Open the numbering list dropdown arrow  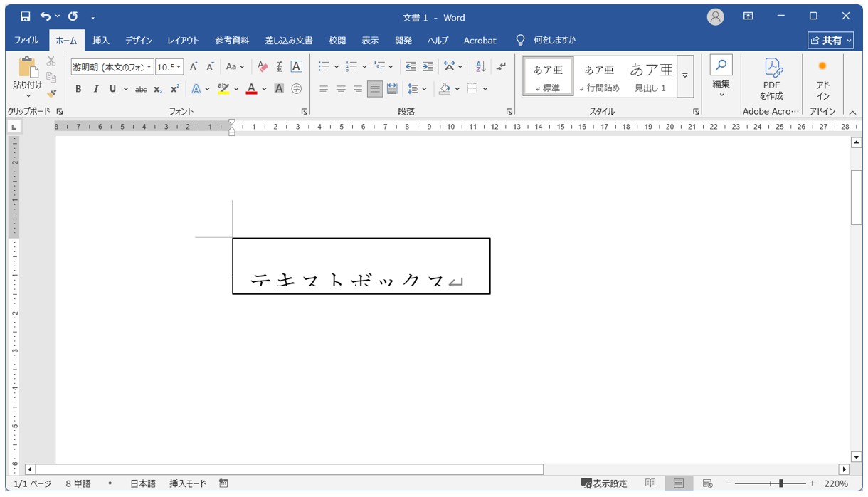click(x=364, y=67)
